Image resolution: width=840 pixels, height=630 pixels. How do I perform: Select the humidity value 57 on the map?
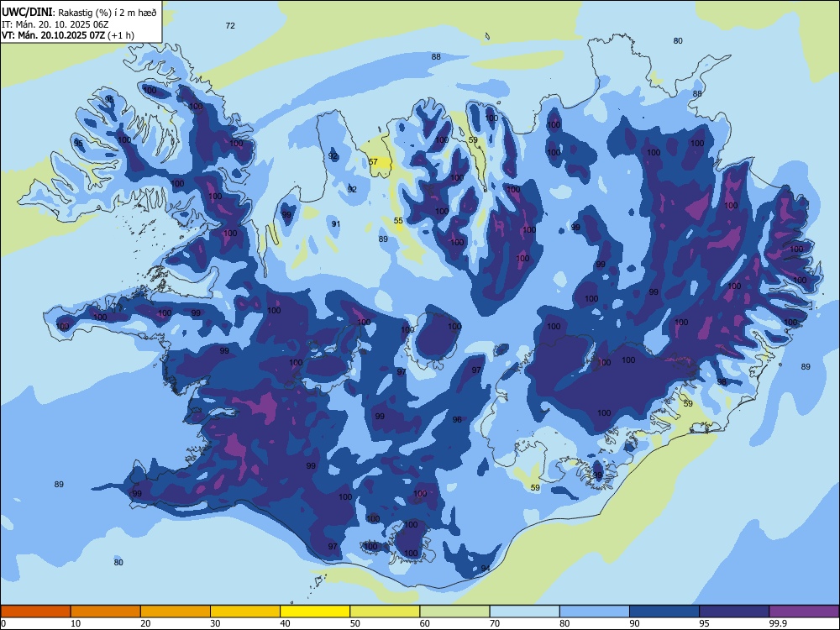tap(374, 161)
